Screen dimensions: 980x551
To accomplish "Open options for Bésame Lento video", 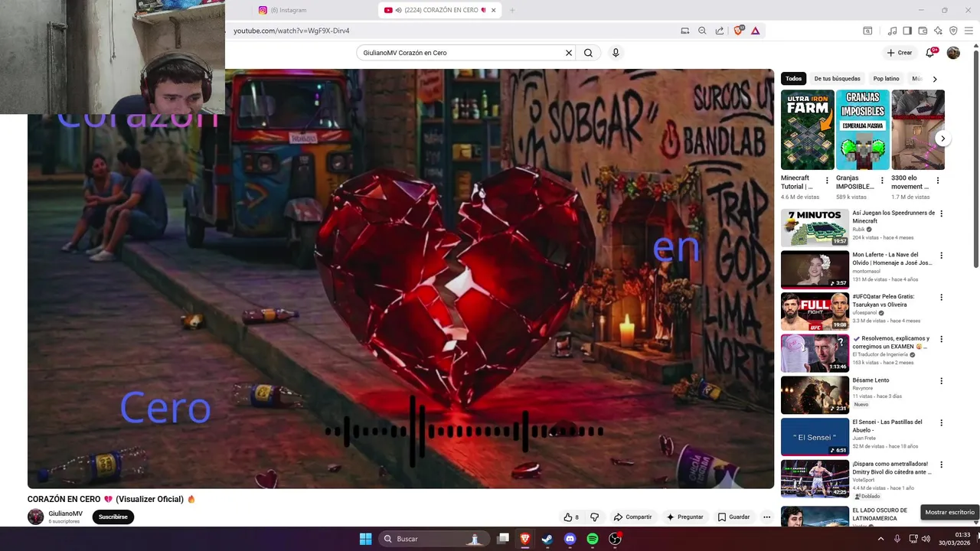I will [x=942, y=381].
